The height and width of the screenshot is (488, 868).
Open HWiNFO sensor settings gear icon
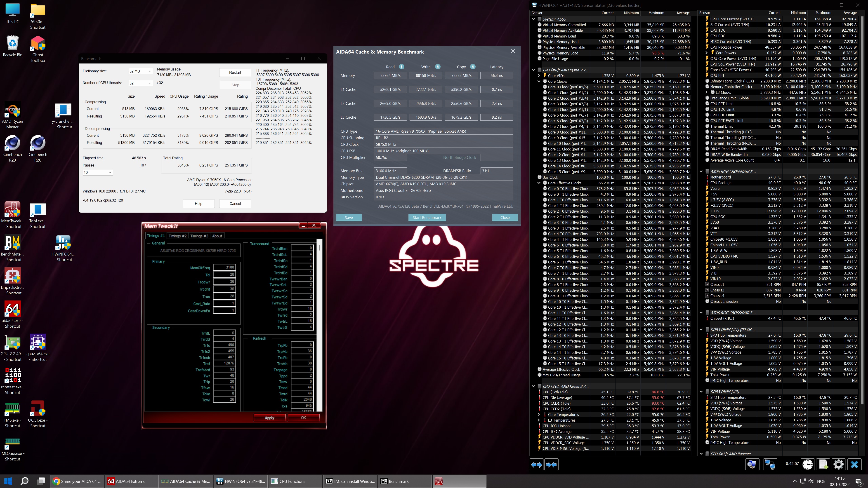pyautogui.click(x=838, y=465)
